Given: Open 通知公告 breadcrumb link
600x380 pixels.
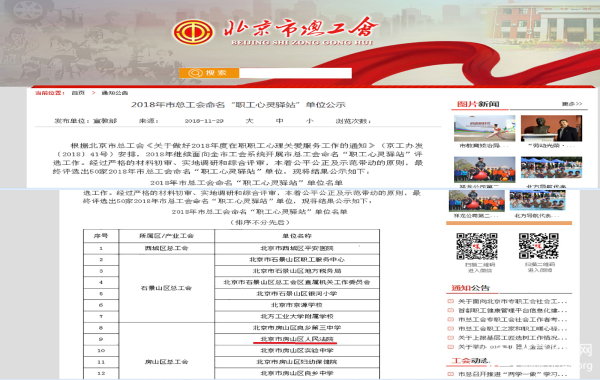Looking at the screenshot, I should [114, 93].
